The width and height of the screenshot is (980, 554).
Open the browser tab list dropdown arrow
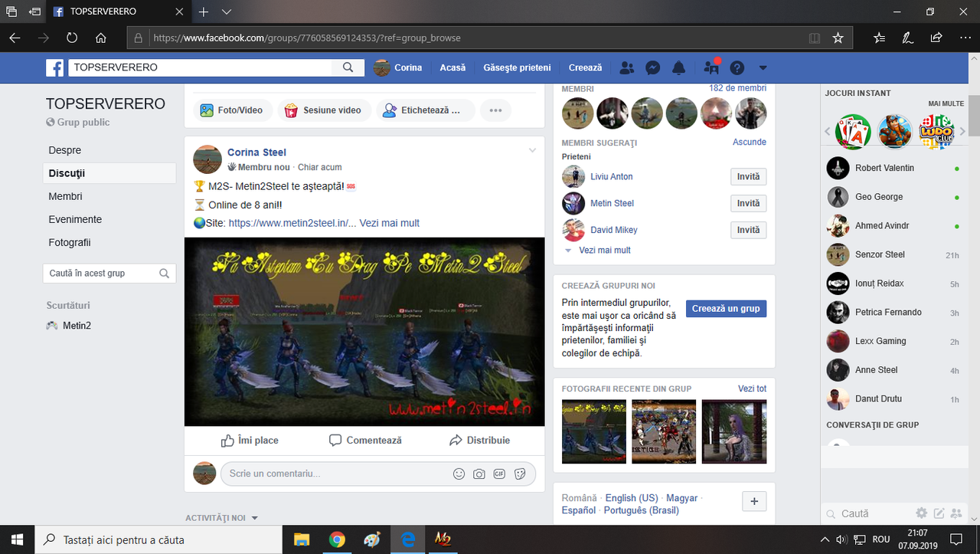227,12
